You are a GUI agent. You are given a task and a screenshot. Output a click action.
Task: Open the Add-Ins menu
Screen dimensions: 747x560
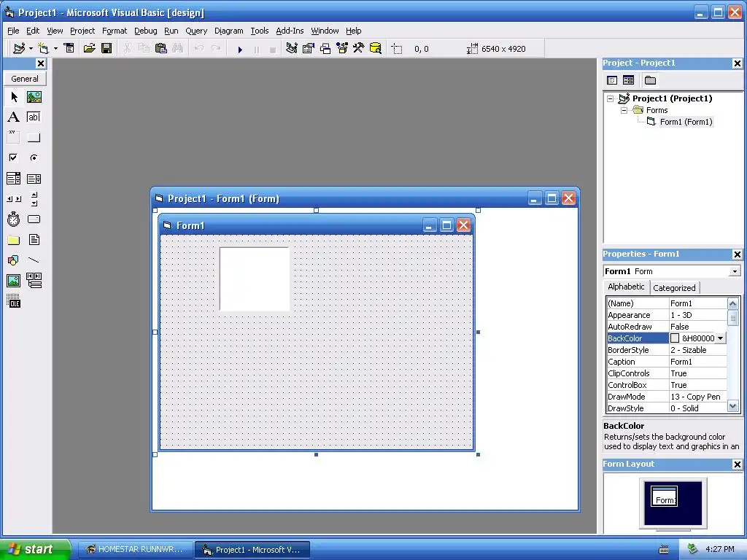click(x=290, y=31)
